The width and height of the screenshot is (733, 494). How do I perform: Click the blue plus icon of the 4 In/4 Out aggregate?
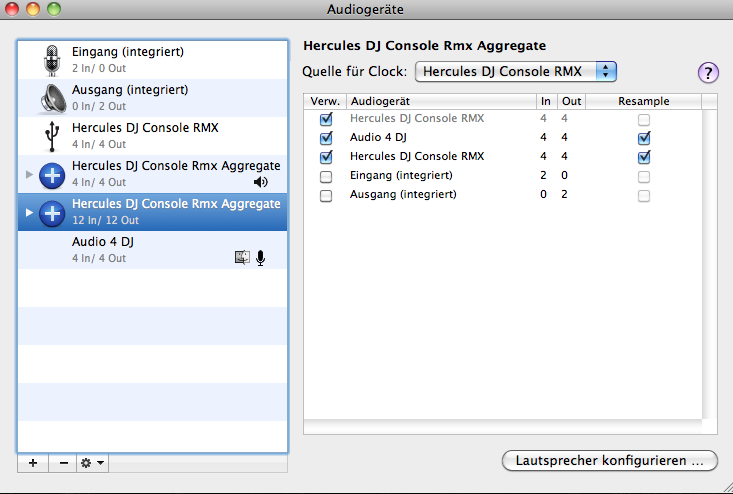52,175
